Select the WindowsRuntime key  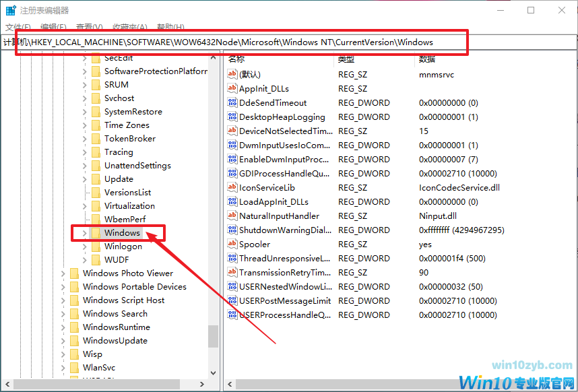click(117, 327)
